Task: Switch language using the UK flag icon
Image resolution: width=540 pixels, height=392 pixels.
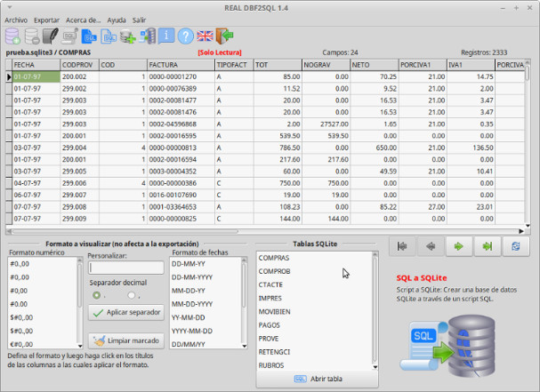Action: pyautogui.click(x=205, y=36)
